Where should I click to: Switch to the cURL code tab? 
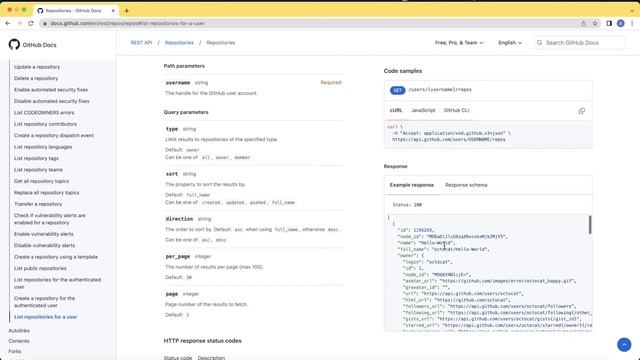point(396,110)
